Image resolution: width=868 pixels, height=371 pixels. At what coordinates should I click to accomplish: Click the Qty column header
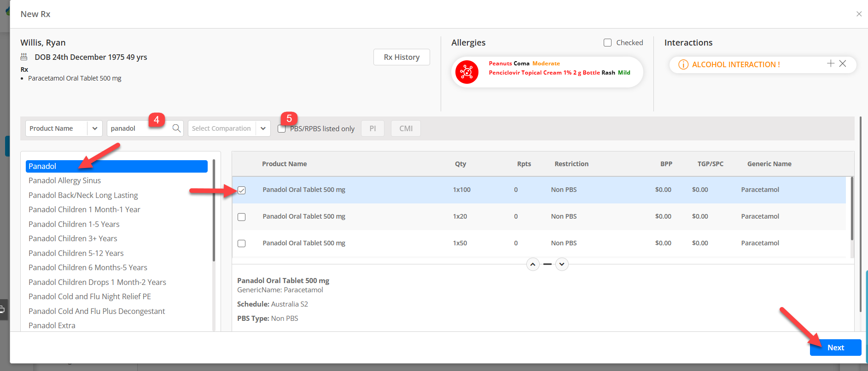[x=460, y=164]
